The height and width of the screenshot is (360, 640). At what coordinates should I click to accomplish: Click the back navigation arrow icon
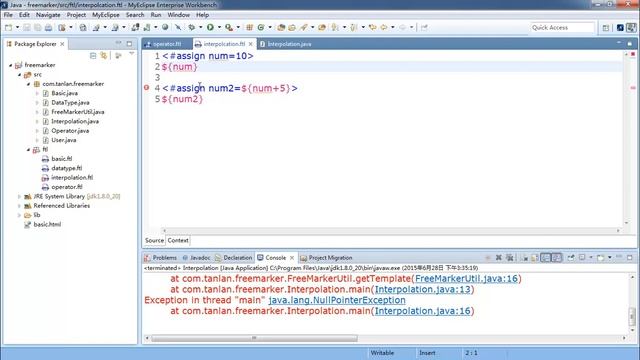(384, 27)
